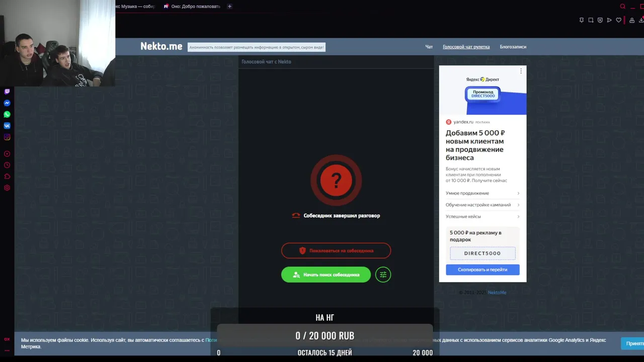The image size is (644, 362).
Task: Click the pin icon in the address bar
Action: pyautogui.click(x=582, y=20)
